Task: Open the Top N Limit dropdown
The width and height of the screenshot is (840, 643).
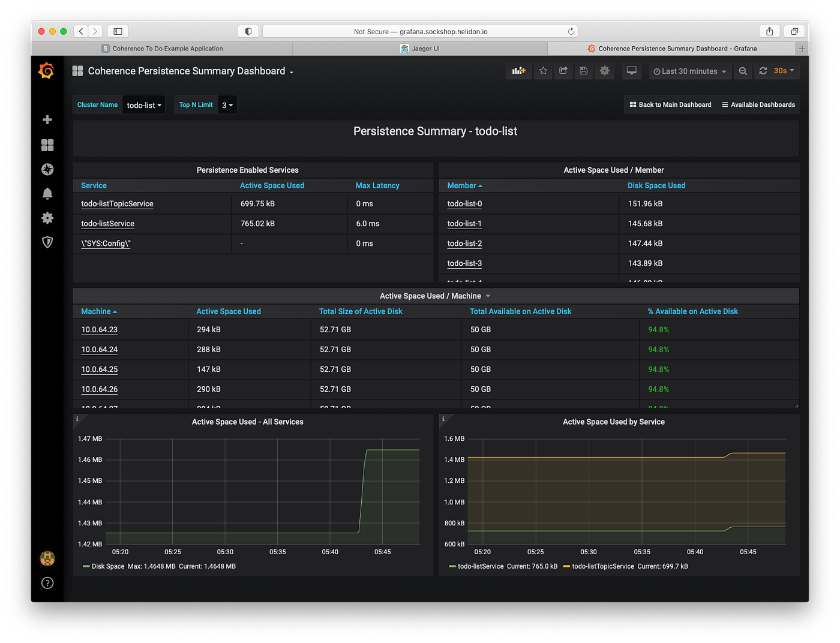Action: tap(227, 104)
